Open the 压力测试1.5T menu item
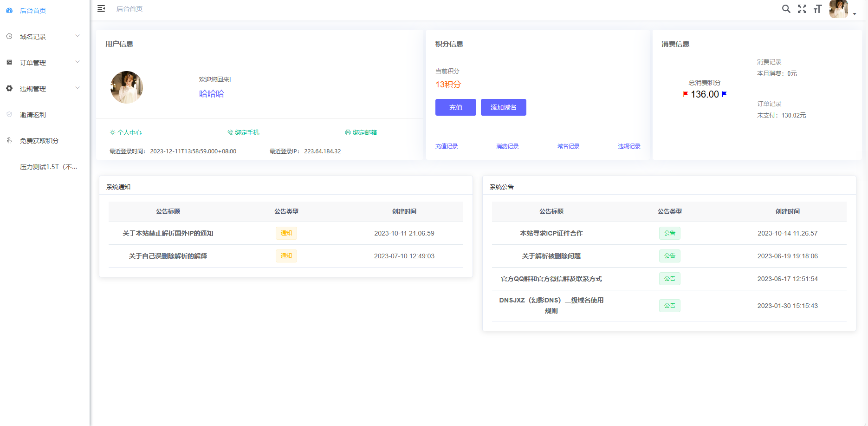Viewport: 868px width, 426px height. click(48, 166)
